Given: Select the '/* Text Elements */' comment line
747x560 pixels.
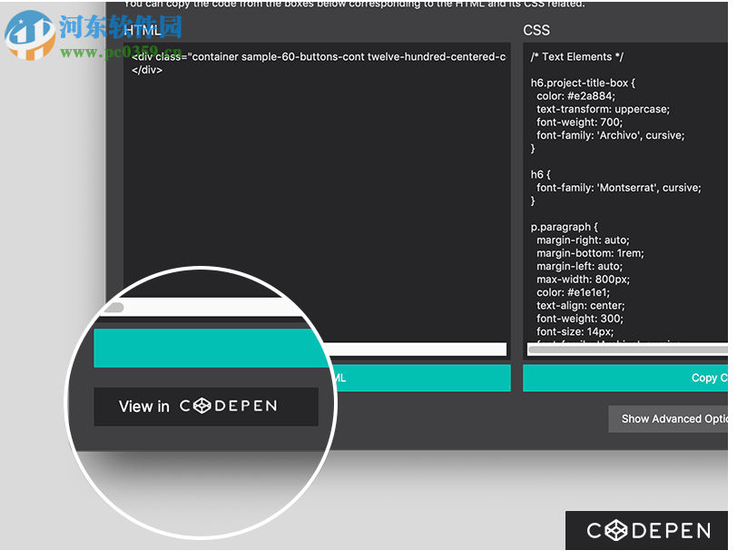Looking at the screenshot, I should coord(575,56).
